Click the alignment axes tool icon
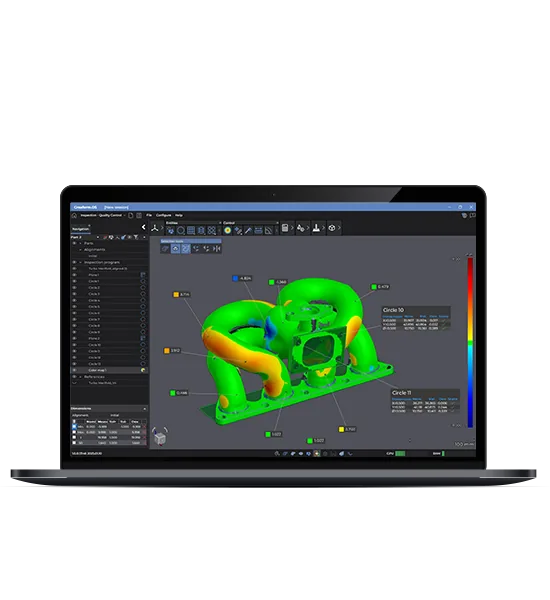This screenshot has height=600, width=550. [x=155, y=228]
